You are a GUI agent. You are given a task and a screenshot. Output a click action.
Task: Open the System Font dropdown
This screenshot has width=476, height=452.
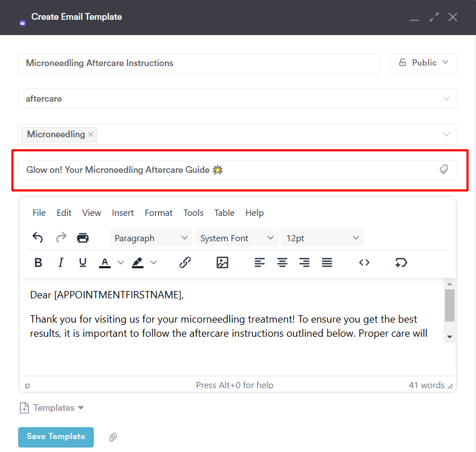(x=236, y=238)
